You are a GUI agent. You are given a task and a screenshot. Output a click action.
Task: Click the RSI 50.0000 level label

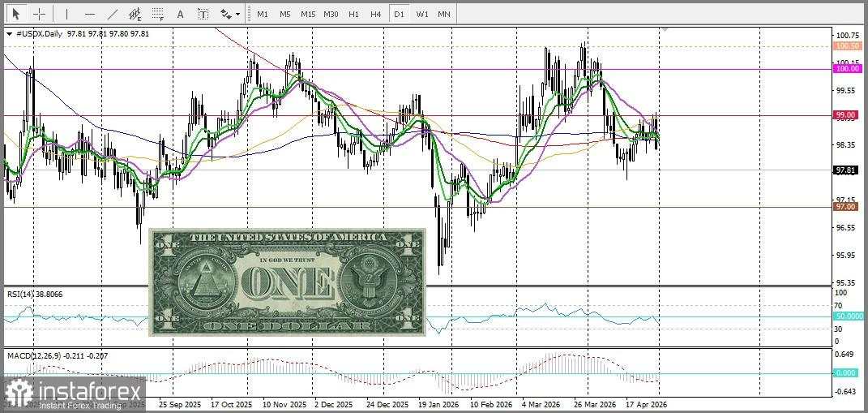click(848, 316)
